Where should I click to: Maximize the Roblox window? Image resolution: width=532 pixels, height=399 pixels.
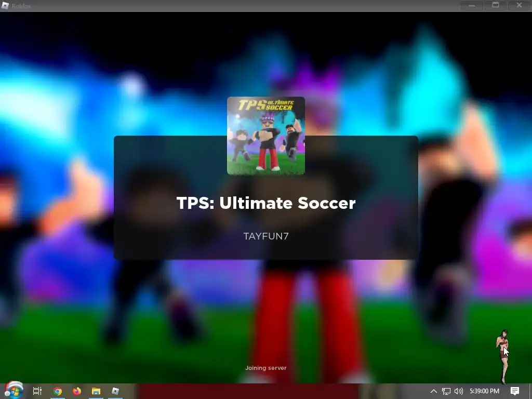click(496, 5)
